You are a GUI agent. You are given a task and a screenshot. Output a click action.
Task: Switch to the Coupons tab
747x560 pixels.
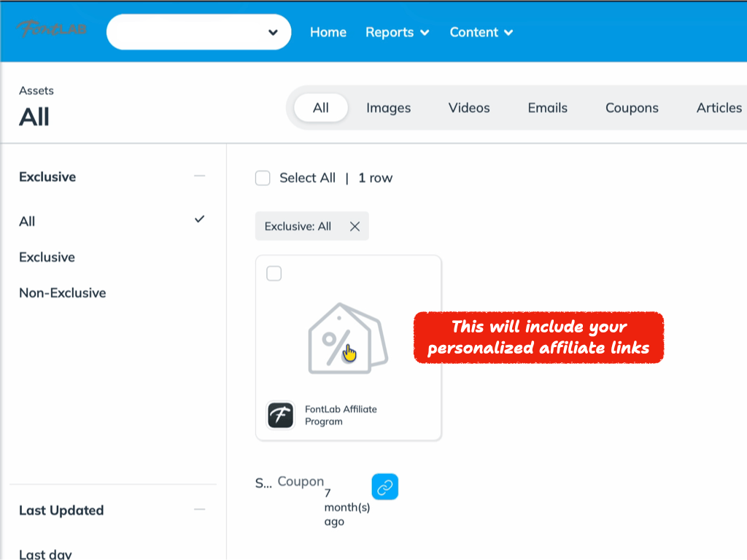click(x=631, y=107)
